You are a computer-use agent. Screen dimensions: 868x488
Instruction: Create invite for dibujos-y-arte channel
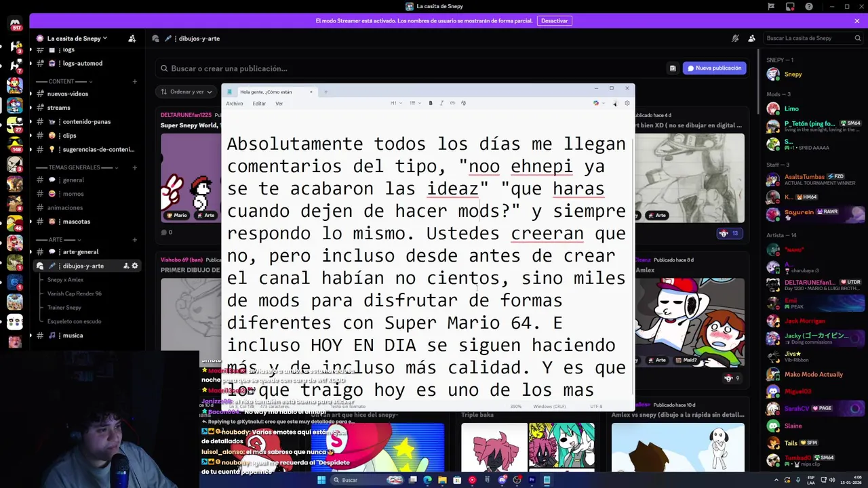click(x=125, y=266)
